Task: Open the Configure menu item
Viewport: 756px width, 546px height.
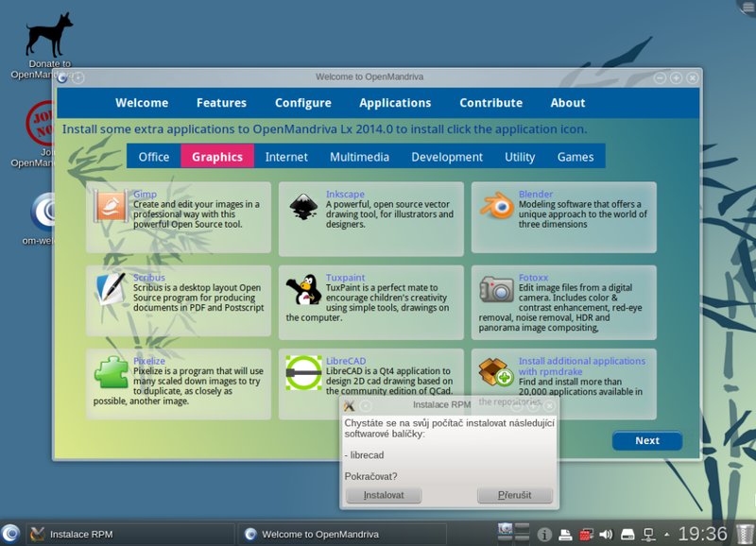Action: [x=302, y=103]
